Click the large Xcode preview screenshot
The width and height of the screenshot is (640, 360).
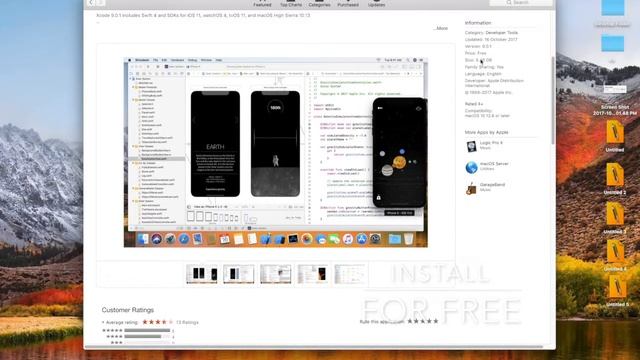(276, 152)
